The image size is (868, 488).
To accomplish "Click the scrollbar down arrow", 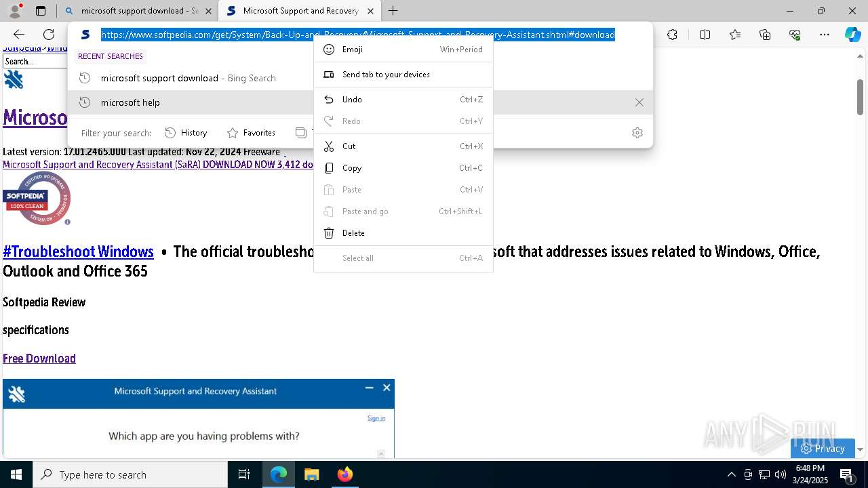I will tap(860, 449).
